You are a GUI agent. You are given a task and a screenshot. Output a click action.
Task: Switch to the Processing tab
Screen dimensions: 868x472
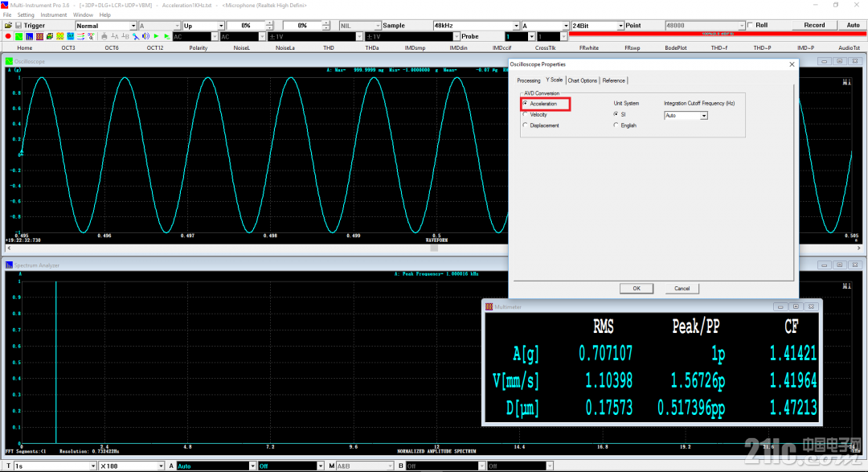tap(529, 81)
